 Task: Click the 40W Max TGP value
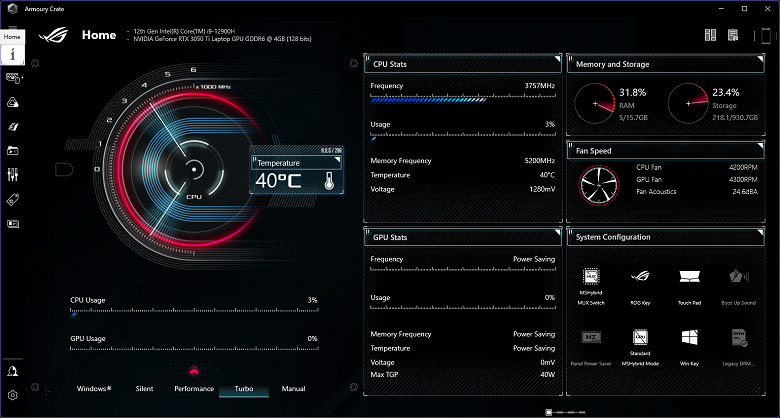tap(548, 374)
